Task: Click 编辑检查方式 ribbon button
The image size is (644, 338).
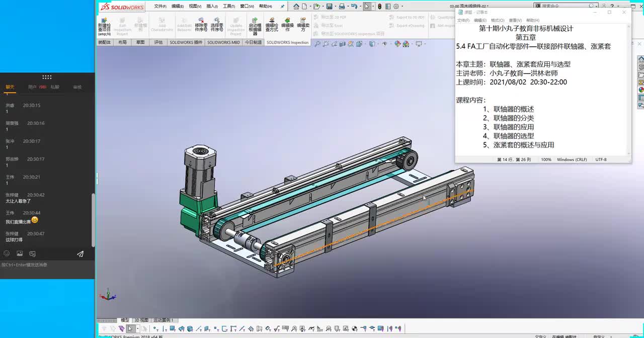Action: pyautogui.click(x=272, y=24)
